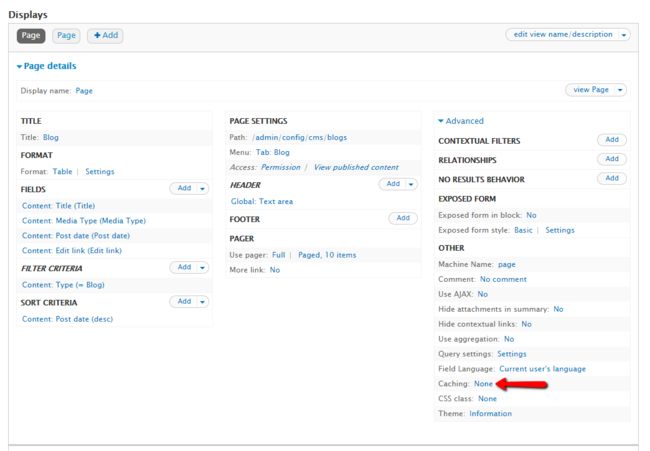
Task: Add a new display with + Add
Action: [x=105, y=36]
